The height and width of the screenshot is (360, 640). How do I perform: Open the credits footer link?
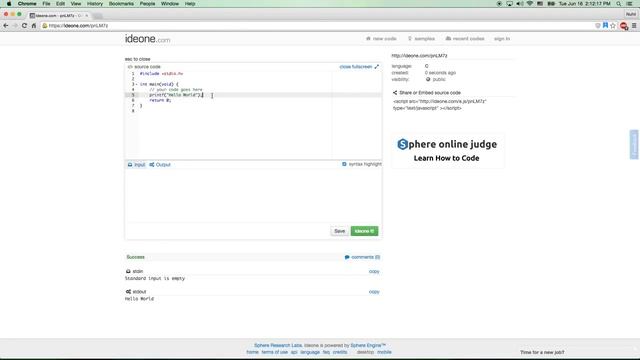340,352
